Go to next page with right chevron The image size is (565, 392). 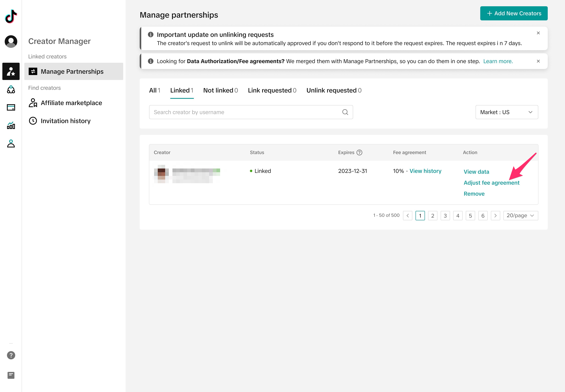(x=495, y=216)
